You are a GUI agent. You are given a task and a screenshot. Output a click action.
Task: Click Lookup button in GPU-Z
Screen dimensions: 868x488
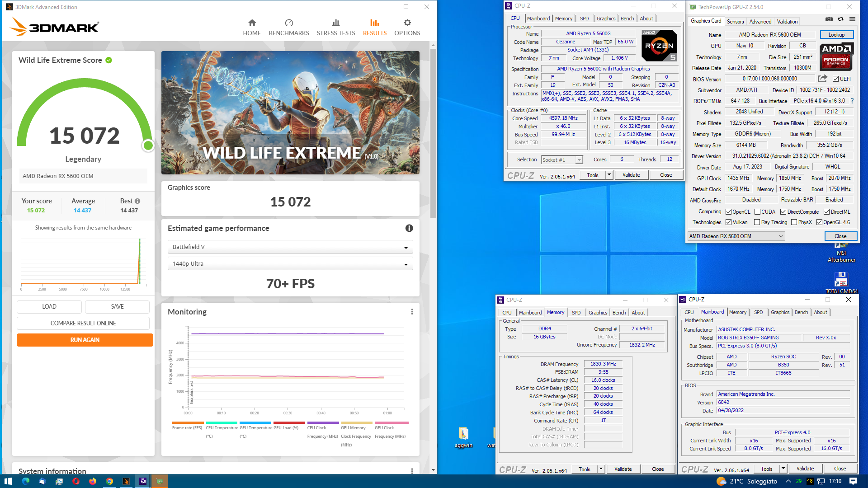tap(836, 35)
